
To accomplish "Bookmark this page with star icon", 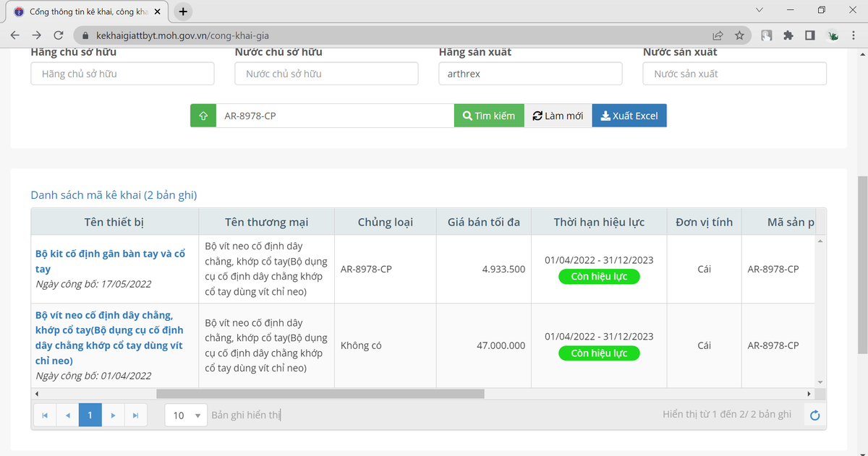I will point(739,35).
